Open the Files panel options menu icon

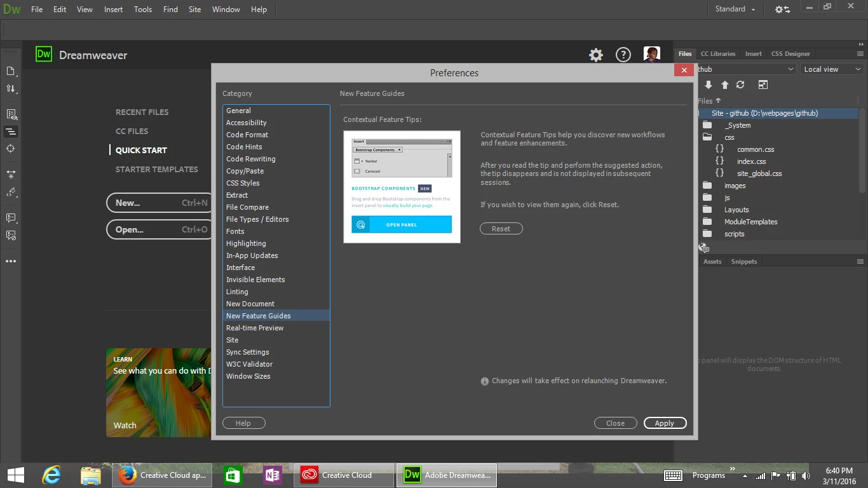[860, 54]
